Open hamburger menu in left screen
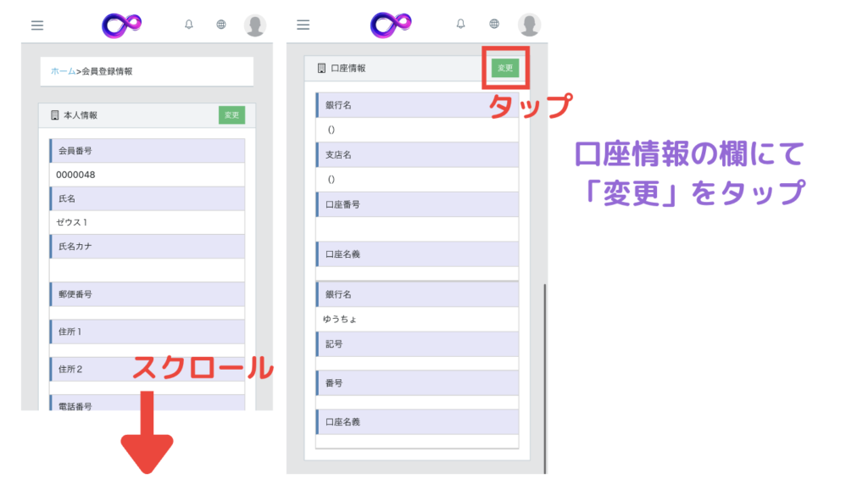Viewport: 868px width, 485px height. [37, 25]
